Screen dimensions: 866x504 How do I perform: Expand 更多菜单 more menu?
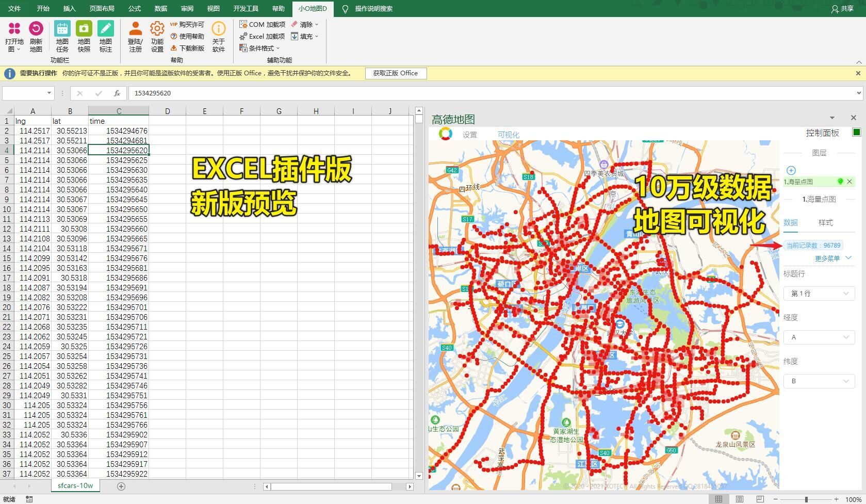point(833,258)
